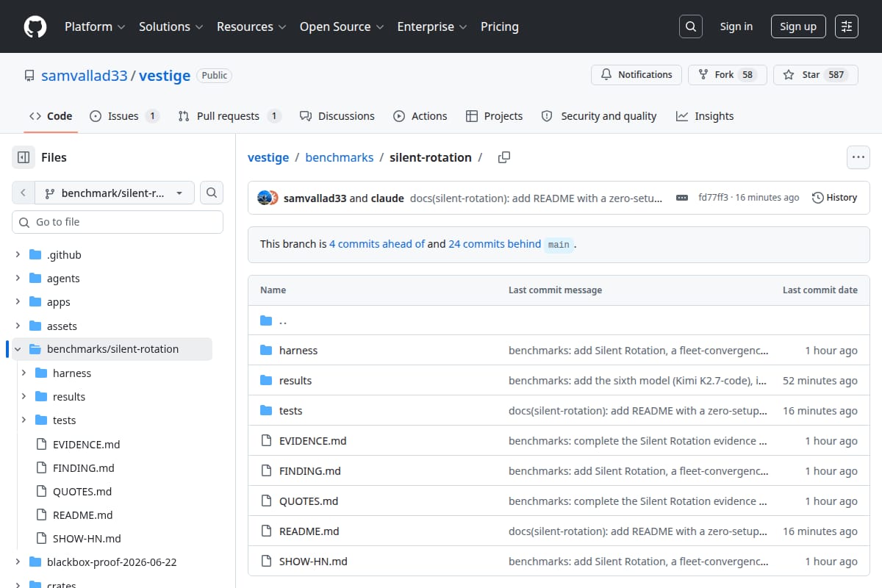Open the benchmark/silent-r… branch selector
Screen dimensions: 882x588
coord(115,193)
